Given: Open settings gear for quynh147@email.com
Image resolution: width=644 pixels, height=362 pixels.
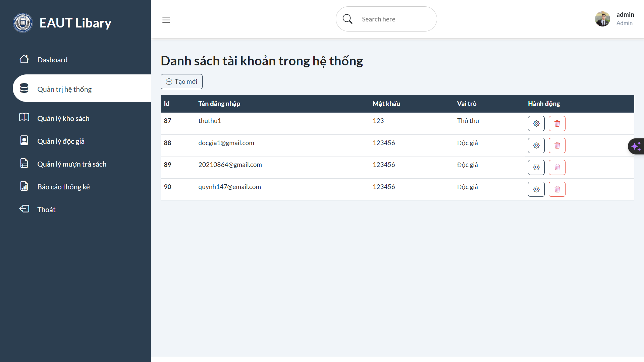Looking at the screenshot, I should [x=536, y=189].
